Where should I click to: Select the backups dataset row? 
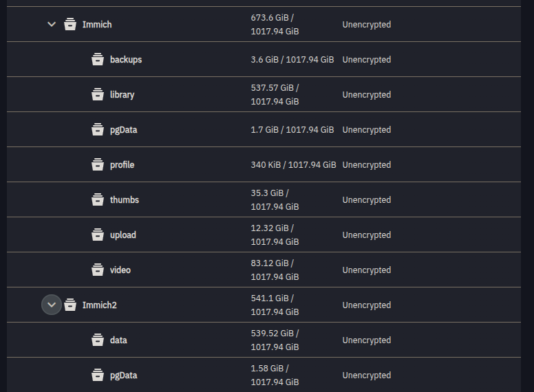click(125, 60)
